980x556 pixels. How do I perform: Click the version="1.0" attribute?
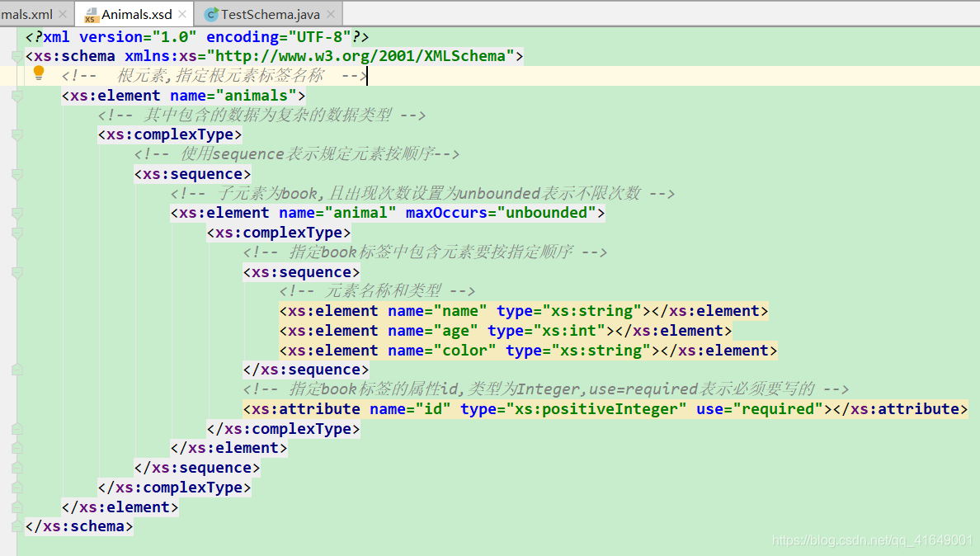tap(138, 37)
